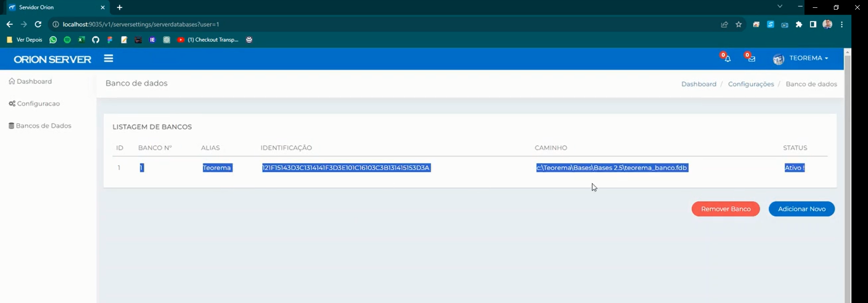Viewport: 868px width, 303px height.
Task: Click the Banco de dados breadcrumb
Action: click(x=811, y=84)
